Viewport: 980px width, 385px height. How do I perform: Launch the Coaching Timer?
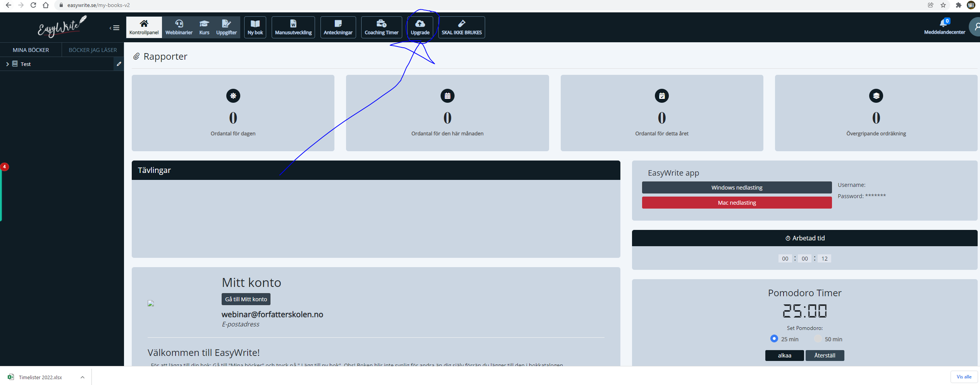point(381,27)
